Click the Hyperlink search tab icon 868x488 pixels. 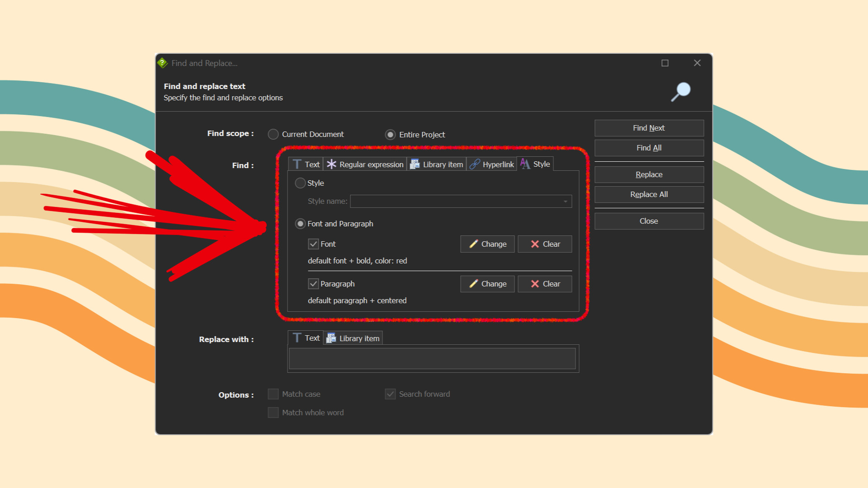473,164
